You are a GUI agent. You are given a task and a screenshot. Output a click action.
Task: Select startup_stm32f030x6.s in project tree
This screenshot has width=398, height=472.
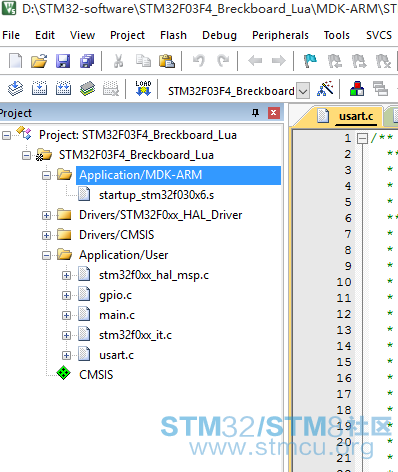click(x=156, y=195)
